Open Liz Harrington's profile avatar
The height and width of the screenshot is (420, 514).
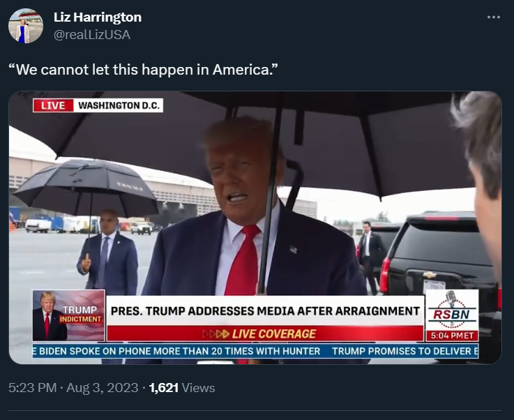pyautogui.click(x=26, y=26)
